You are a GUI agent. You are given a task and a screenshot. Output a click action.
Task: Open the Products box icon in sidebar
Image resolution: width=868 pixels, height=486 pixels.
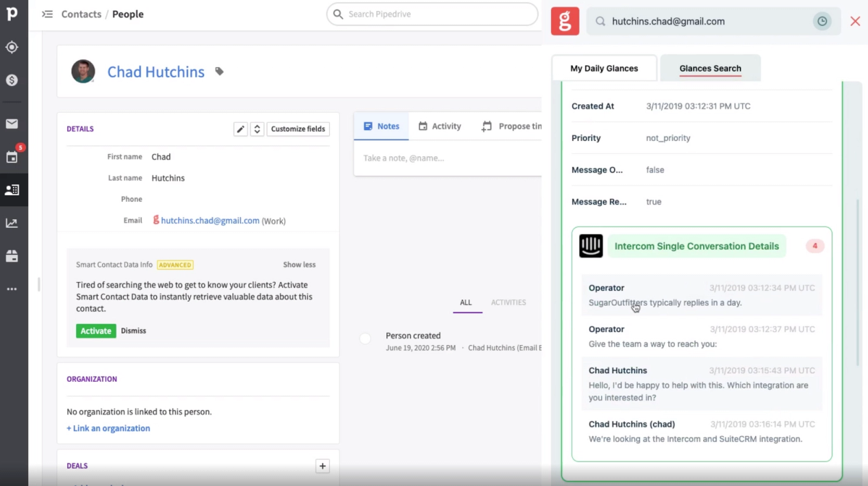pos(12,256)
